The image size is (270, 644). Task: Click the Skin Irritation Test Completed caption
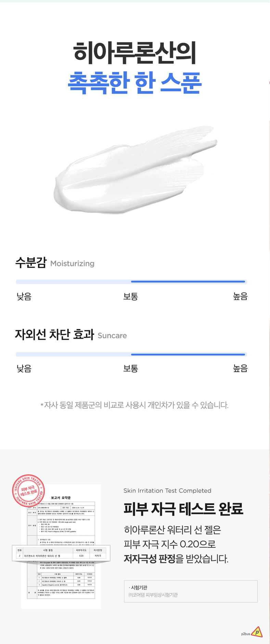pyautogui.click(x=167, y=491)
